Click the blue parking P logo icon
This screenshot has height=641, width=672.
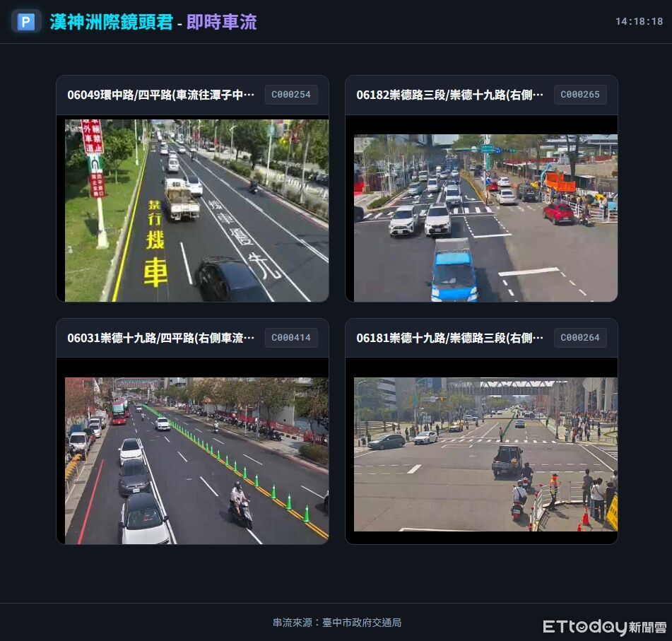pos(25,22)
